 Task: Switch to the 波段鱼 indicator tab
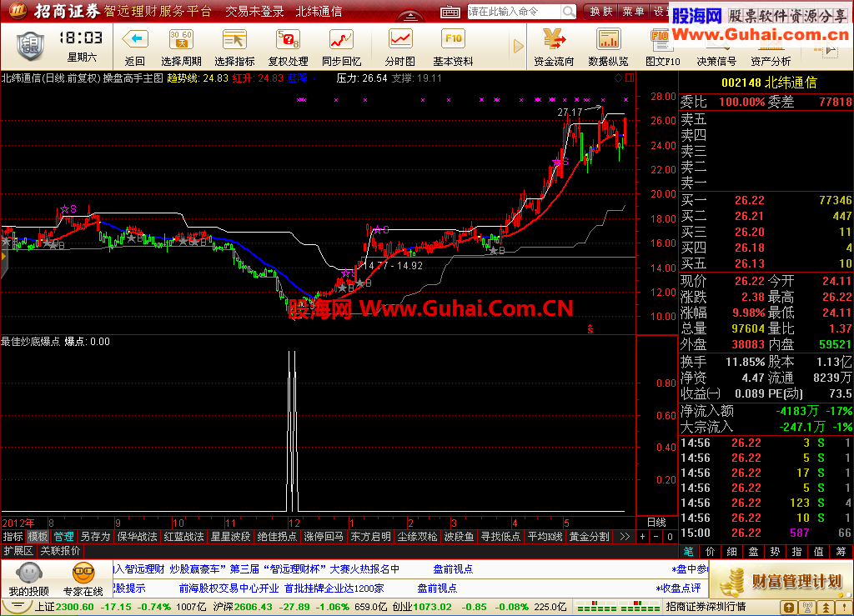click(459, 537)
